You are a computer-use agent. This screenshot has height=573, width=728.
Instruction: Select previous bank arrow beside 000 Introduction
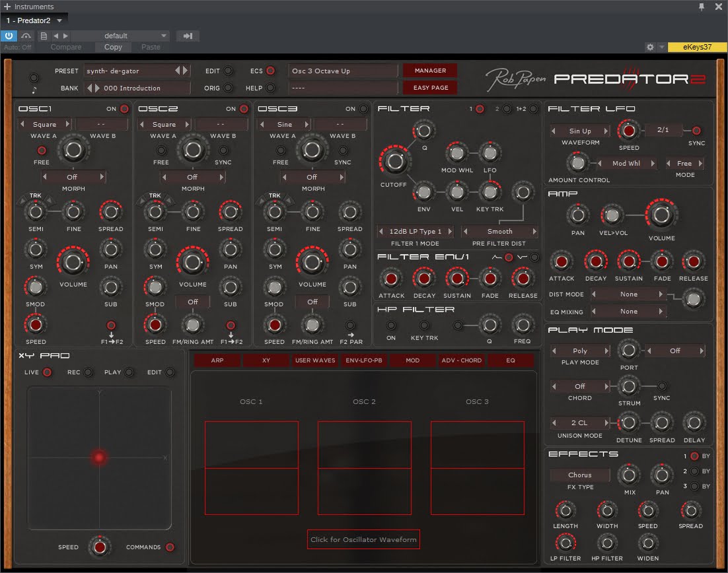89,88
